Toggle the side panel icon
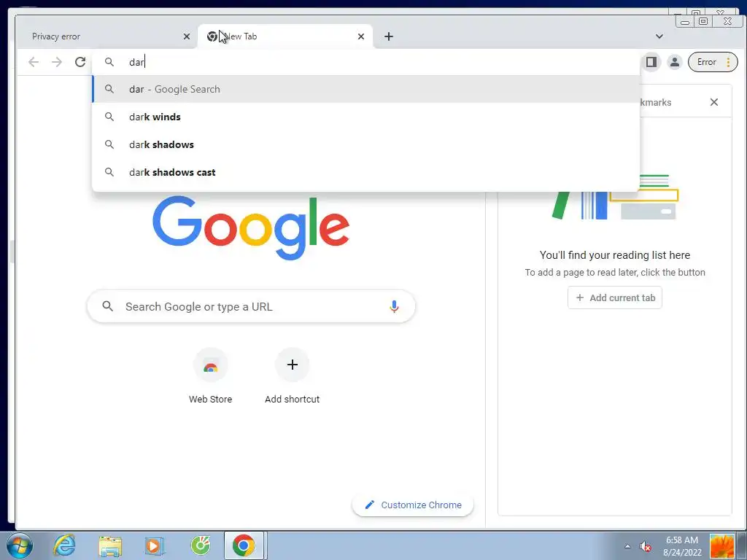 pos(651,62)
